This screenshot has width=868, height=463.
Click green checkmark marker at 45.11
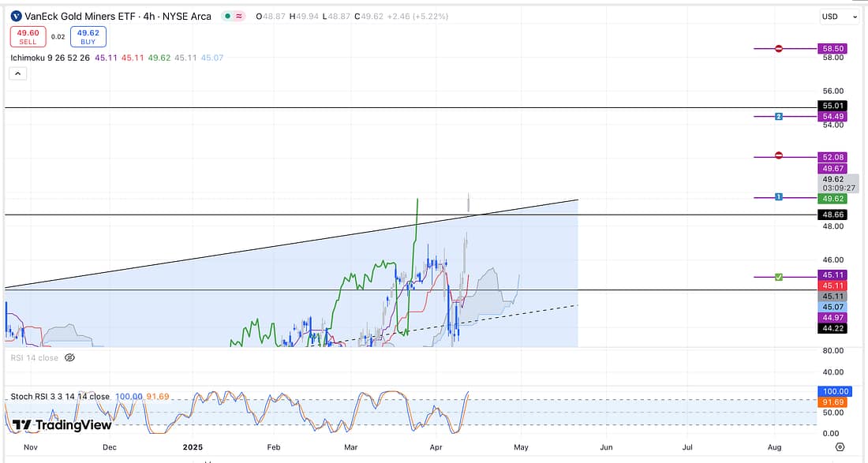pos(779,277)
